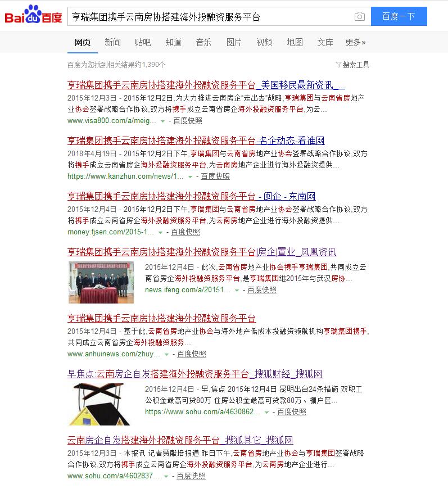The image size is (448, 489).
Task: Expand dropdown arrow beside news.ifeng.com URL
Action: pyautogui.click(x=237, y=291)
